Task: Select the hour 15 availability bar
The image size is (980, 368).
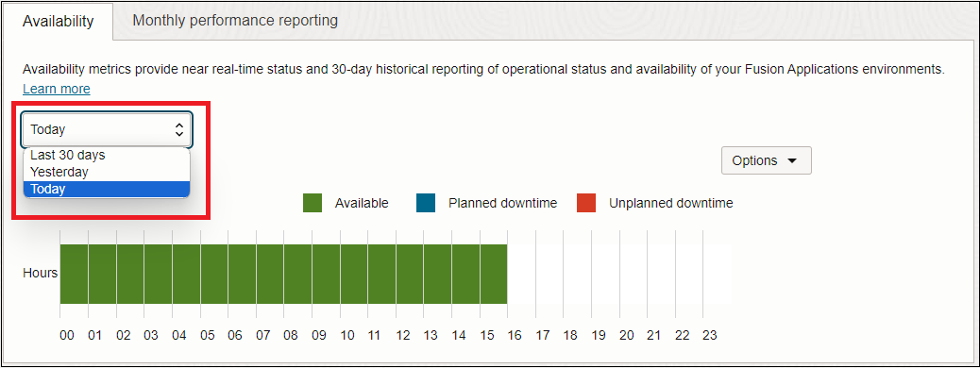Action: [493, 274]
